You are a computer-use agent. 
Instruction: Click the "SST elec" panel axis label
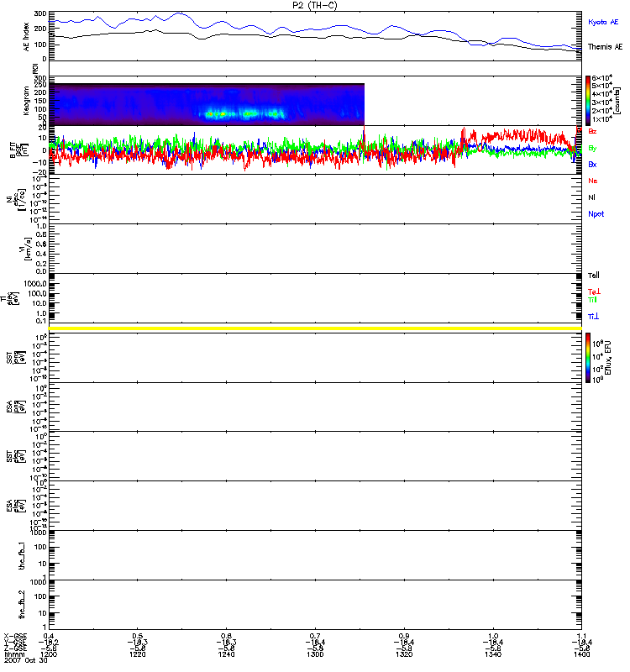coord(16,456)
